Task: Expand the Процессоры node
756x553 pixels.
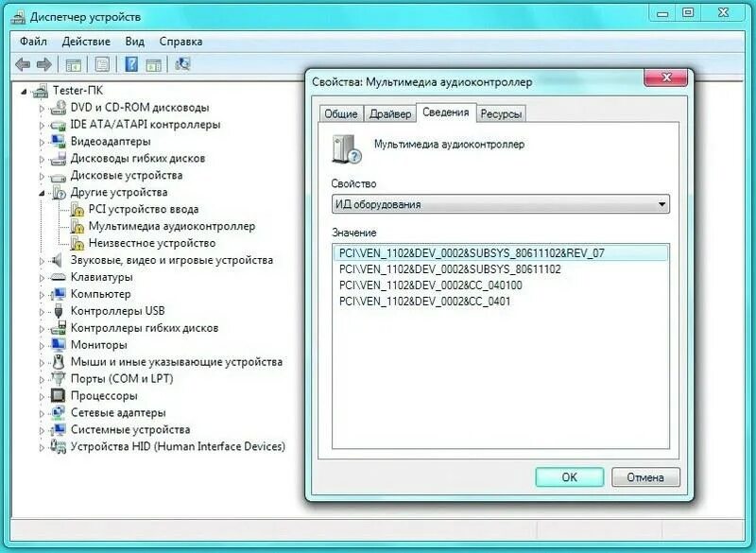Action: (x=42, y=397)
